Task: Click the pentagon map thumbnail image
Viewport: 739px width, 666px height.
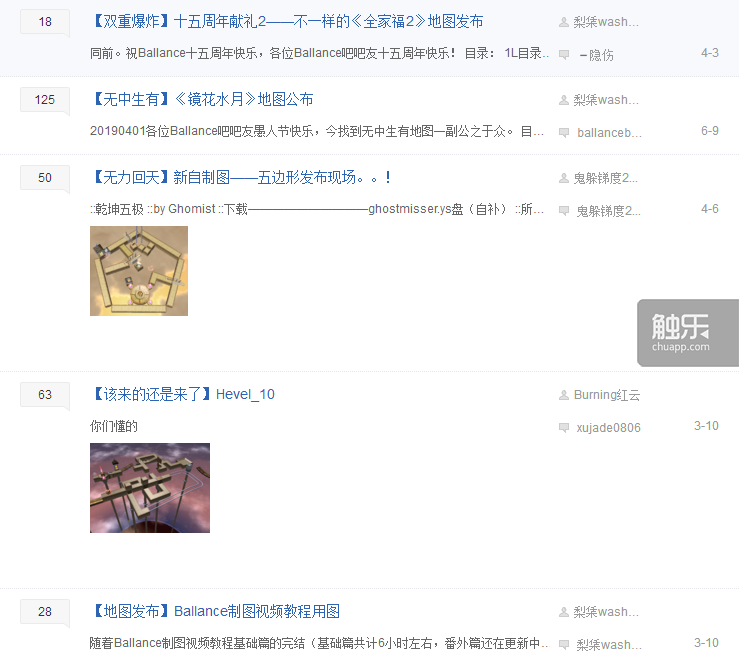Action: tap(139, 271)
